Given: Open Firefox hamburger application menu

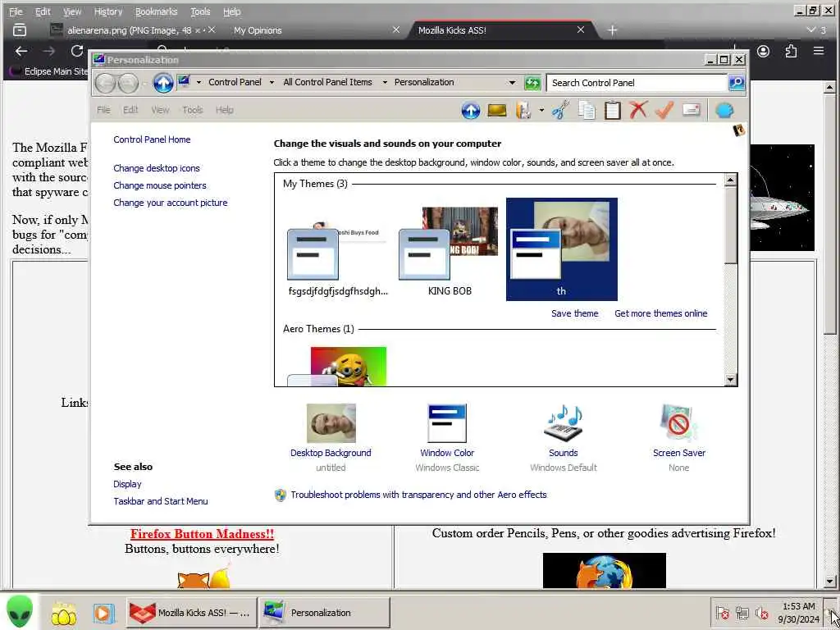Looking at the screenshot, I should [818, 52].
